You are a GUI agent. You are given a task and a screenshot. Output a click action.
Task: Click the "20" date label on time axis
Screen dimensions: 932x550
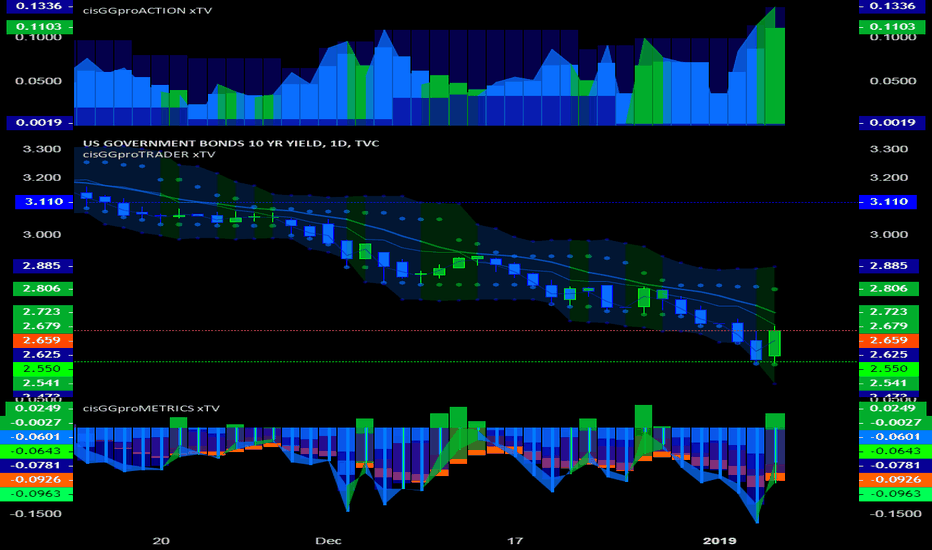coord(161,541)
